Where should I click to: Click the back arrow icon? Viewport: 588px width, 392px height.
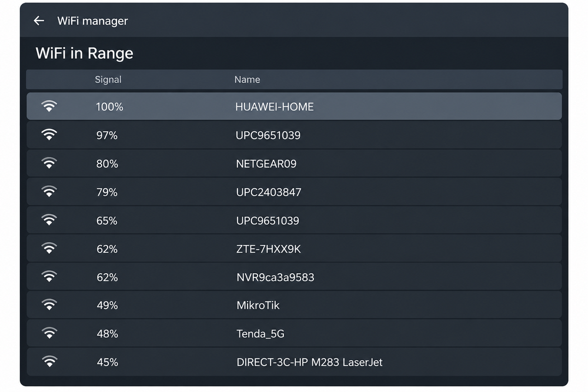pos(39,21)
